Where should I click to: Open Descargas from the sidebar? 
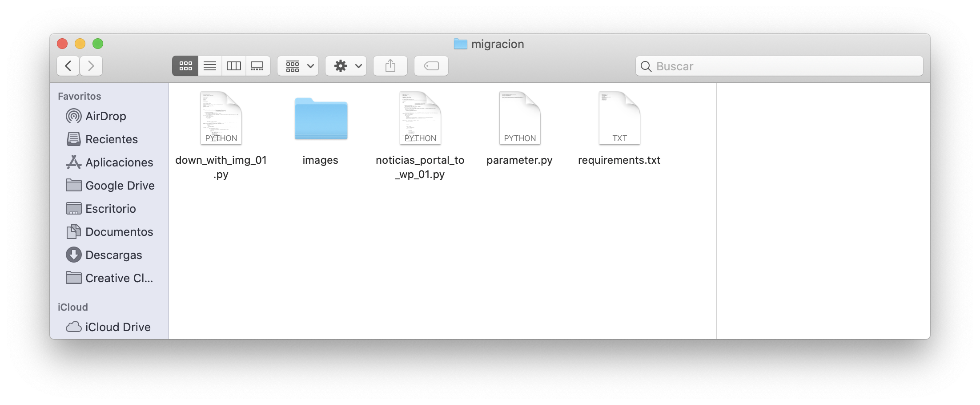click(113, 255)
